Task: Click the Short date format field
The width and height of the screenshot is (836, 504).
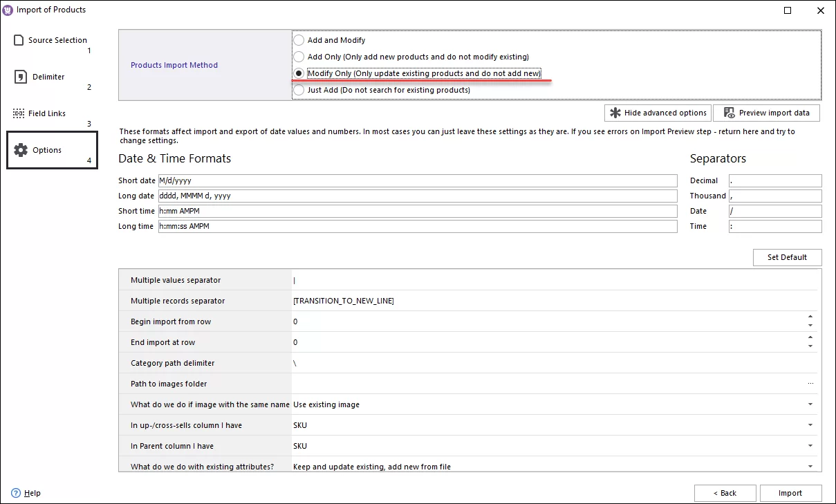Action: coord(415,180)
